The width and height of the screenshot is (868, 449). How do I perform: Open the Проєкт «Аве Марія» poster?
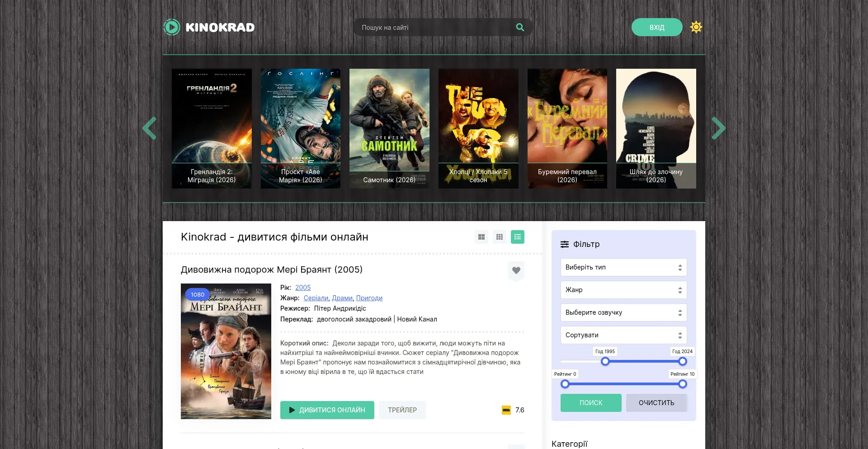coord(301,128)
